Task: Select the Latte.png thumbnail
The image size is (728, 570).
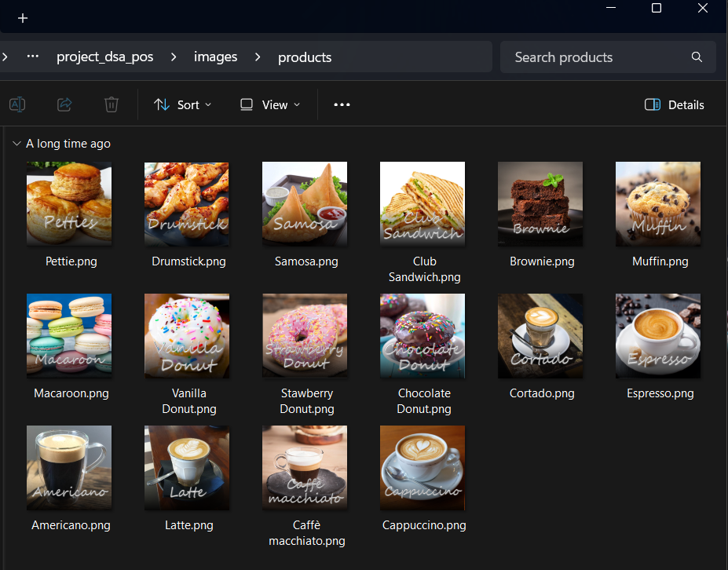Action: tap(187, 467)
